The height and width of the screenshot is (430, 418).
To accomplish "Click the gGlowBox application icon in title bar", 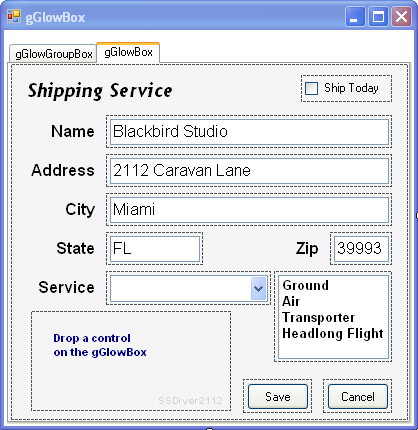I will point(14,16).
